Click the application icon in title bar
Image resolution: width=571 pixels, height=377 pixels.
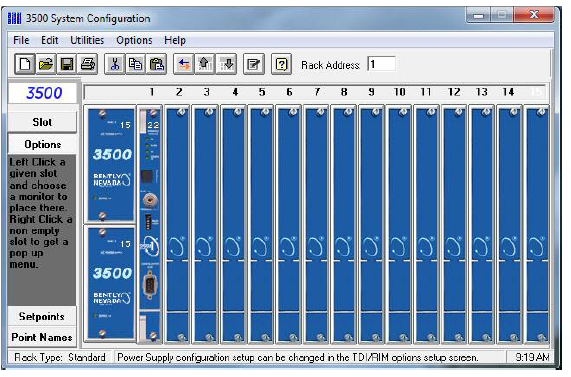click(15, 18)
